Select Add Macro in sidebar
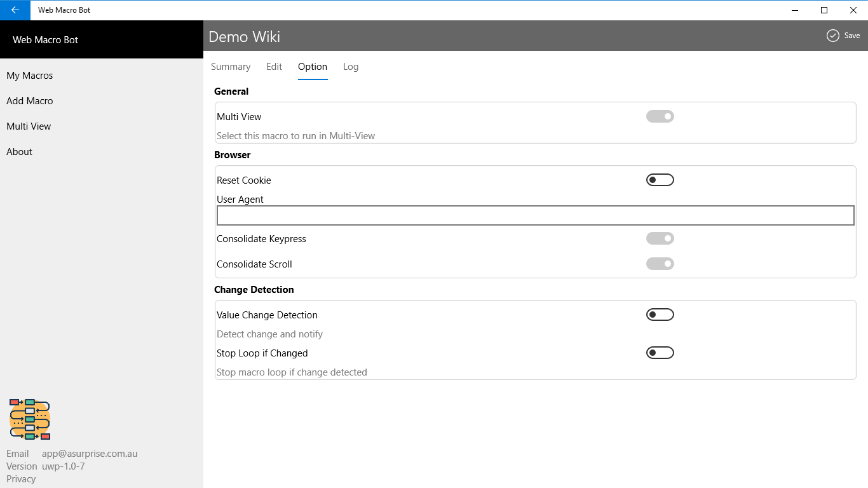Viewport: 868px width, 488px height. [x=30, y=101]
